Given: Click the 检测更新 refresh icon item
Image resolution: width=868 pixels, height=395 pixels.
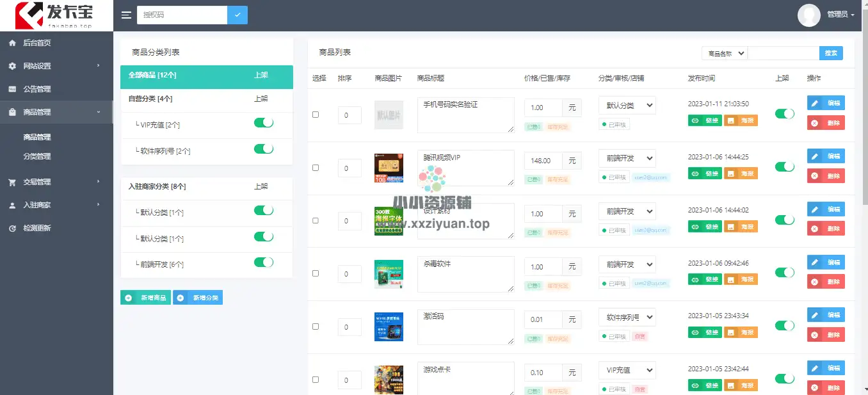Looking at the screenshot, I should (x=36, y=228).
